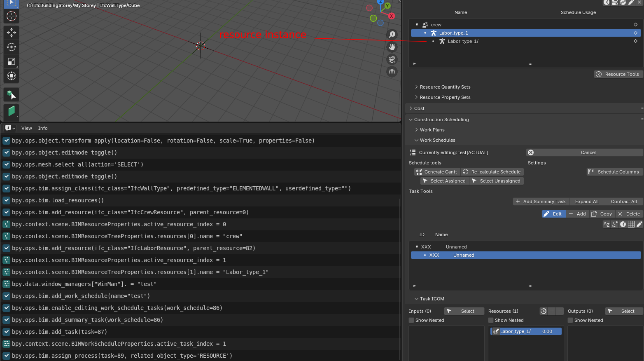Click the clock icon next to Resources (1)
This screenshot has height=361, width=644.
click(x=544, y=311)
